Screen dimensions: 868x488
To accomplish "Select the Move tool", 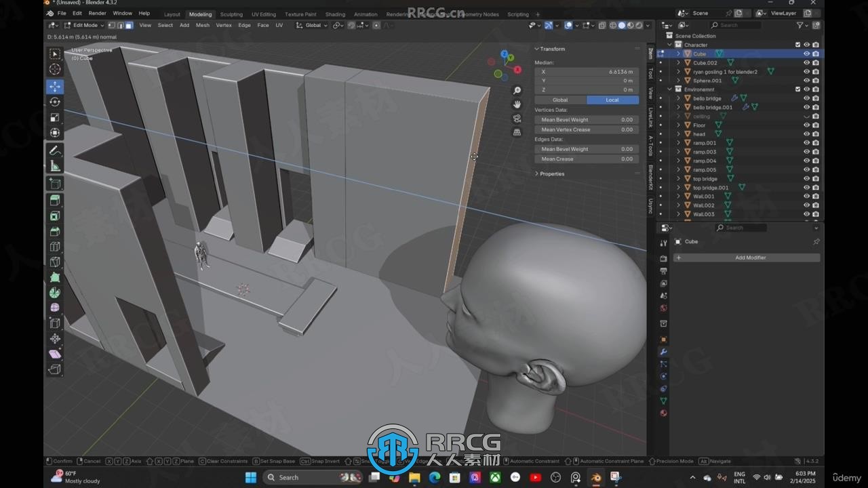I will pos(55,86).
